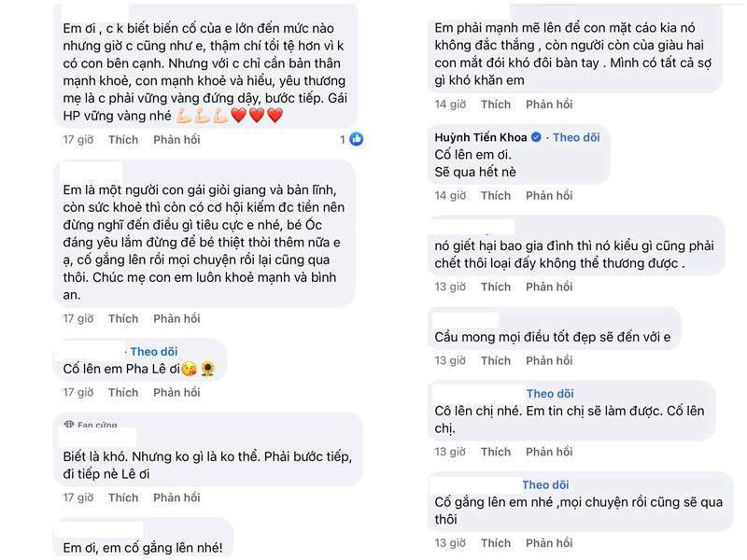The width and height of the screenshot is (747, 560).
Task: Click the reaction count '1' on first comment
Action: click(343, 140)
